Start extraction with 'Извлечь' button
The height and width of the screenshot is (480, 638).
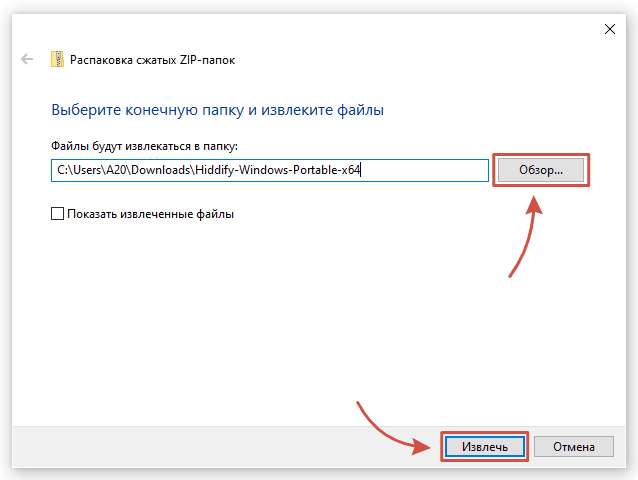coord(485,447)
